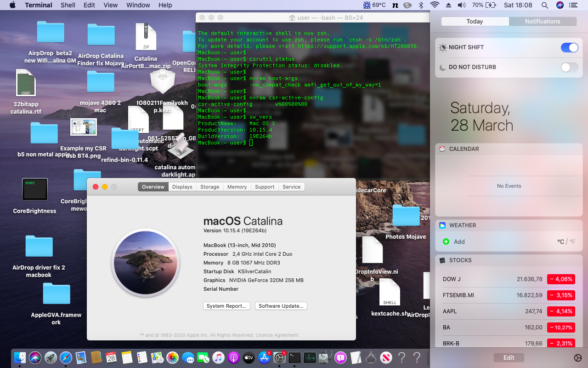Image resolution: width=588 pixels, height=368 pixels.
Task: Open Wi-Fi status menu
Action: [x=435, y=5]
